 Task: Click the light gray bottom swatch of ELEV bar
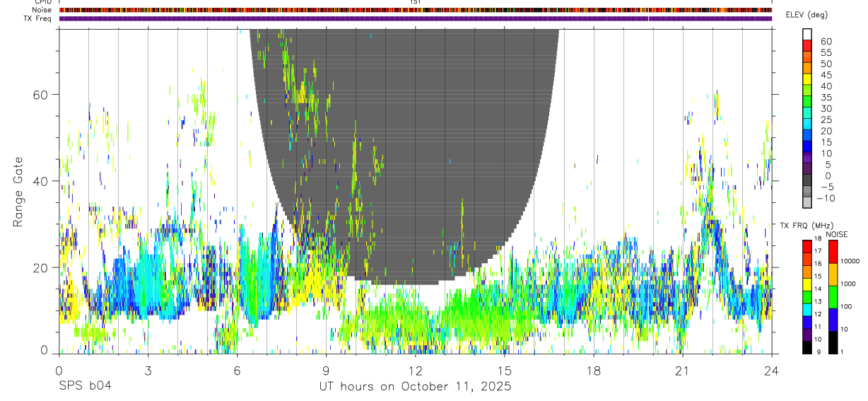pos(807,202)
